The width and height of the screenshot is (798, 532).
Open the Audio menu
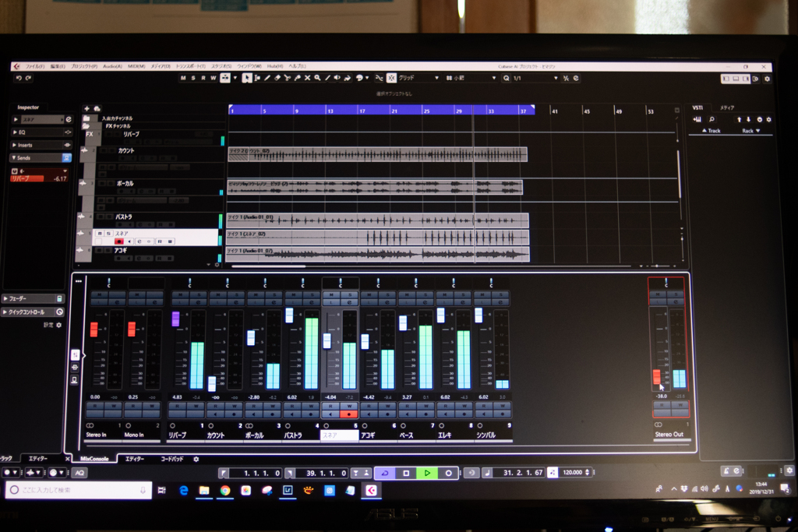pos(112,66)
